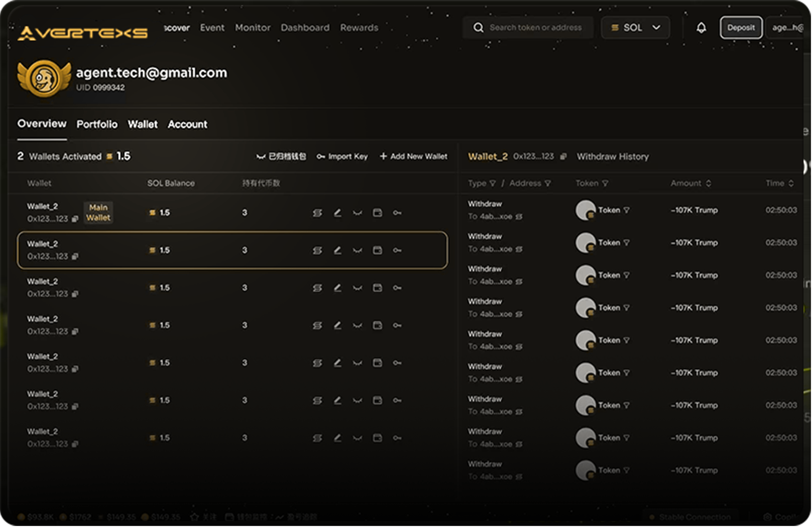
Task: Click the wallet icon in highlighted wallet row
Action: (x=377, y=250)
